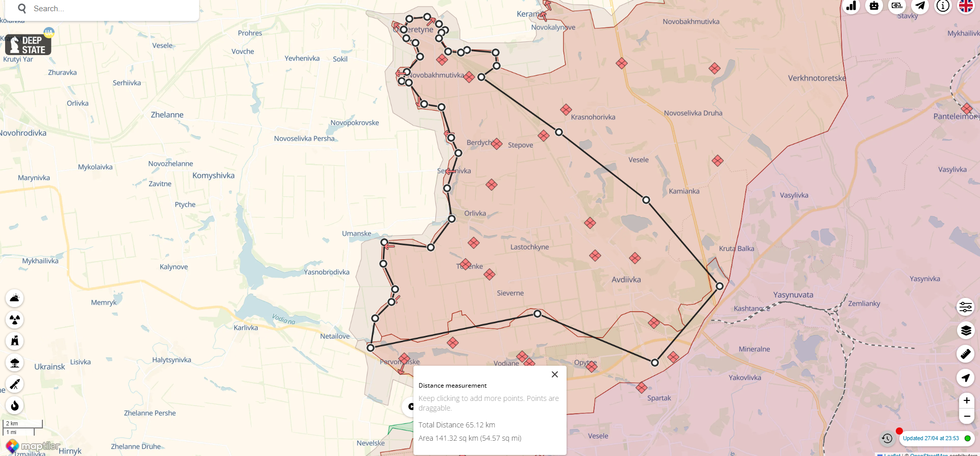The width and height of the screenshot is (980, 456).
Task: Toggle the weather cloud-and-sun layer
Action: tap(15, 298)
